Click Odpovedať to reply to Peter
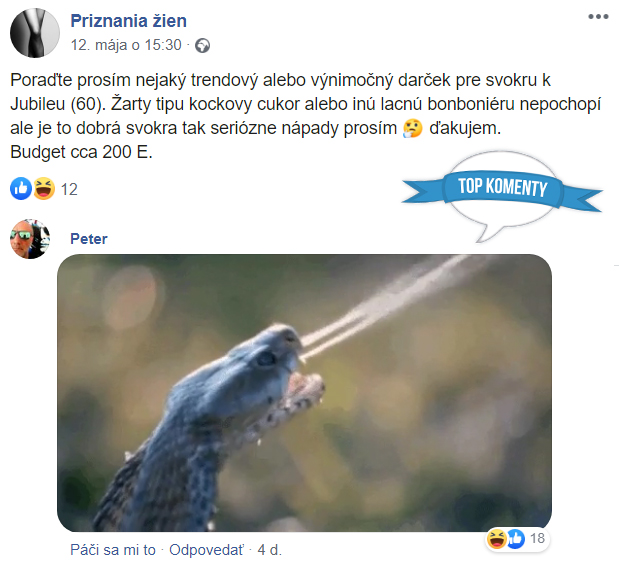The width and height of the screenshot is (619, 561). click(x=206, y=550)
